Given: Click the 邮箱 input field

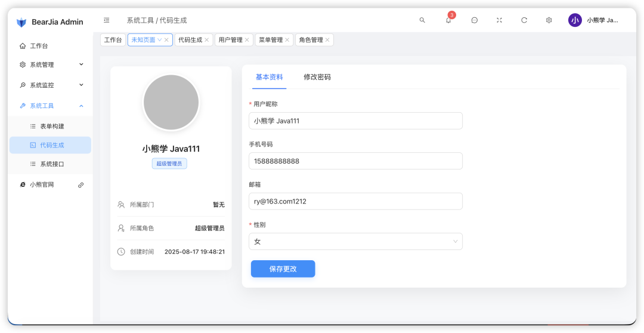Looking at the screenshot, I should pyautogui.click(x=355, y=202).
